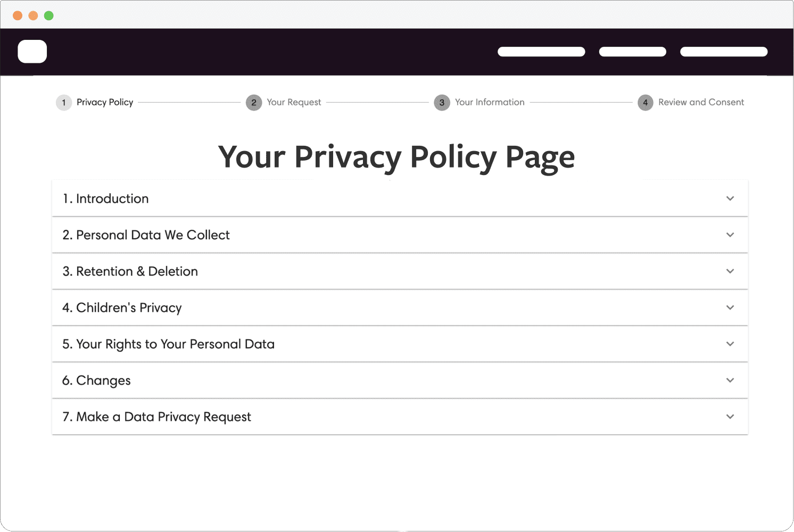This screenshot has height=532, width=794.
Task: Open the Children's Privacy section
Action: coord(400,307)
